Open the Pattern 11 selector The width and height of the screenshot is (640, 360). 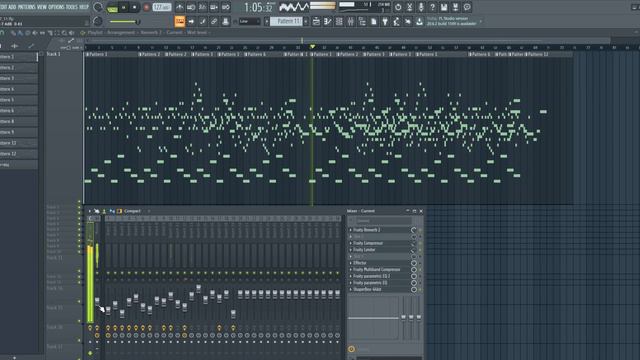[287, 22]
